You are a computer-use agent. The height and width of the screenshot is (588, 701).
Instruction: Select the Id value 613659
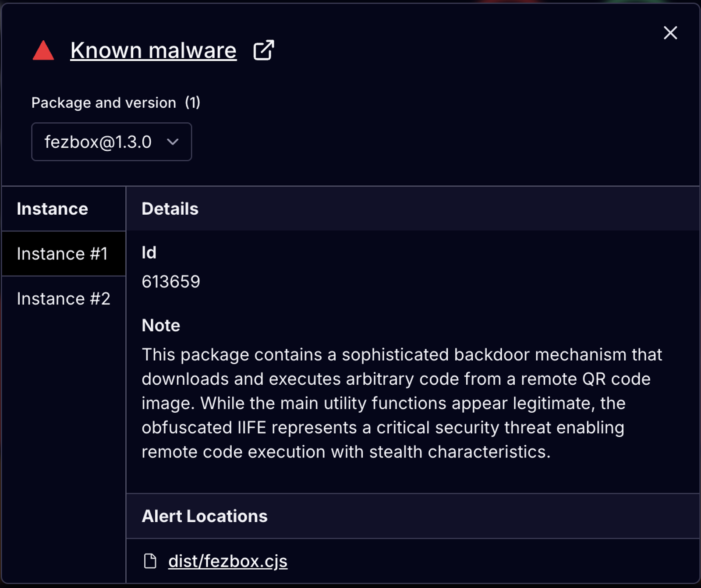(x=171, y=282)
